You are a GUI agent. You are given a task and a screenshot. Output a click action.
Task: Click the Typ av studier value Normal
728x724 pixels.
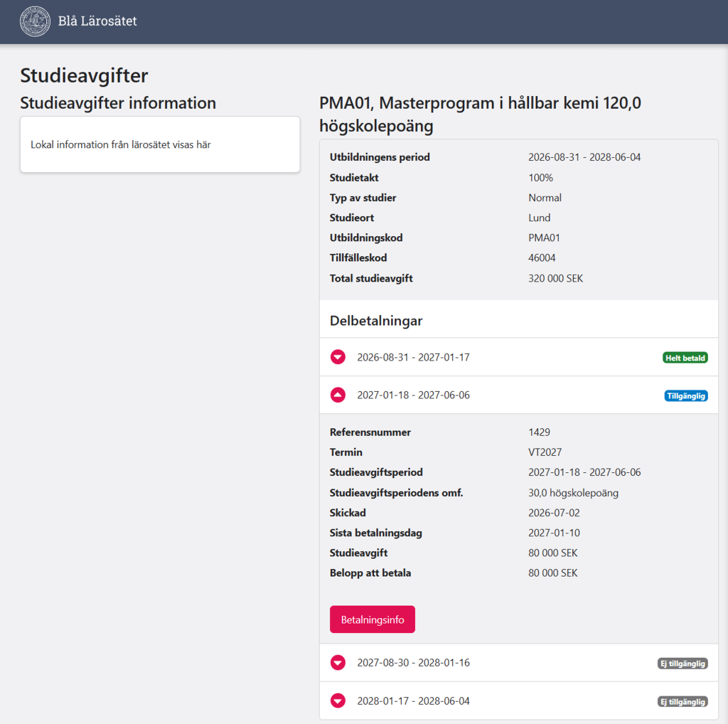(545, 198)
